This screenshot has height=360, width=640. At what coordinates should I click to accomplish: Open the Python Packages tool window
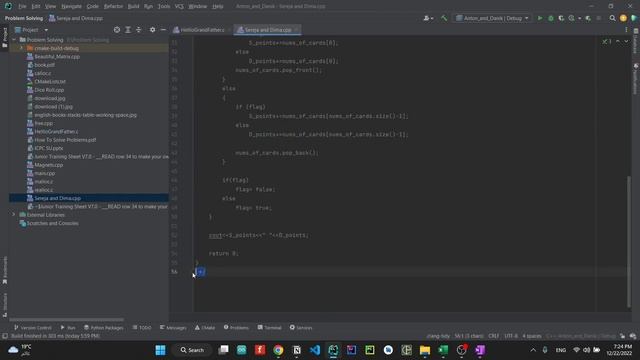pos(103,327)
